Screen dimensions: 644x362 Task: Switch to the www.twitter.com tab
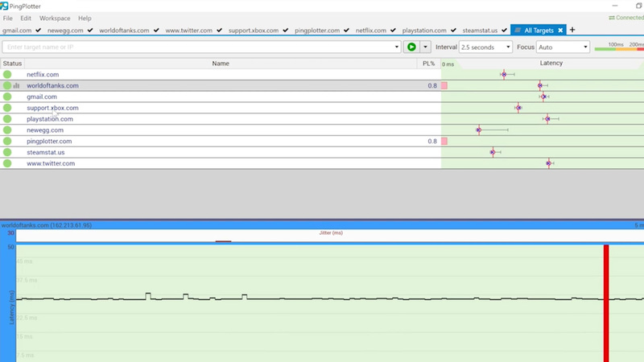(x=189, y=31)
